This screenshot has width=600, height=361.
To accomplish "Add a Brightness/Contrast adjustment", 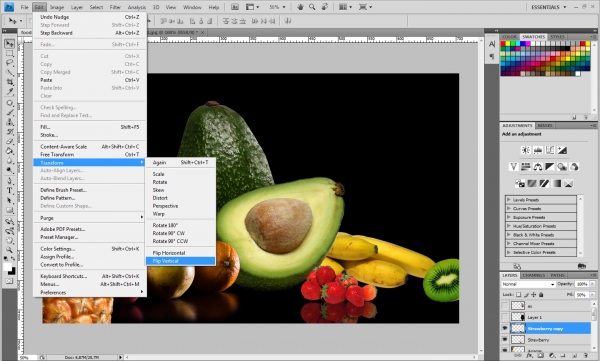I will pyautogui.click(x=526, y=150).
